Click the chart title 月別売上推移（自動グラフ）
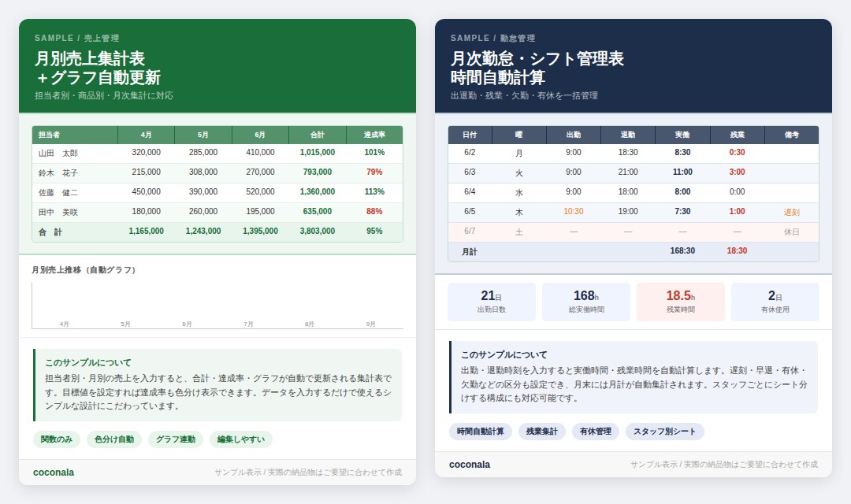Screen dimensions: 851x504 [x=84, y=269]
